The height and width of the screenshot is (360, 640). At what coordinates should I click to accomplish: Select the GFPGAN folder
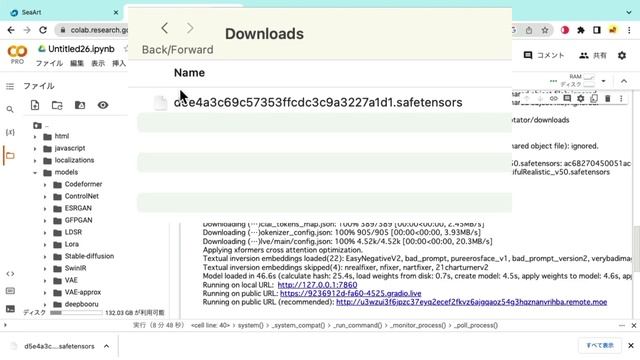click(78, 220)
